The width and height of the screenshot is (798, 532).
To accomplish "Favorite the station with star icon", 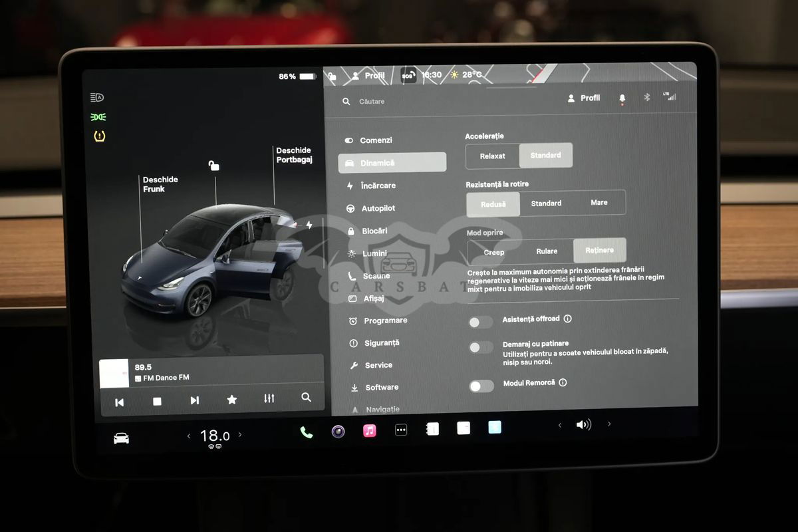I will 231,400.
